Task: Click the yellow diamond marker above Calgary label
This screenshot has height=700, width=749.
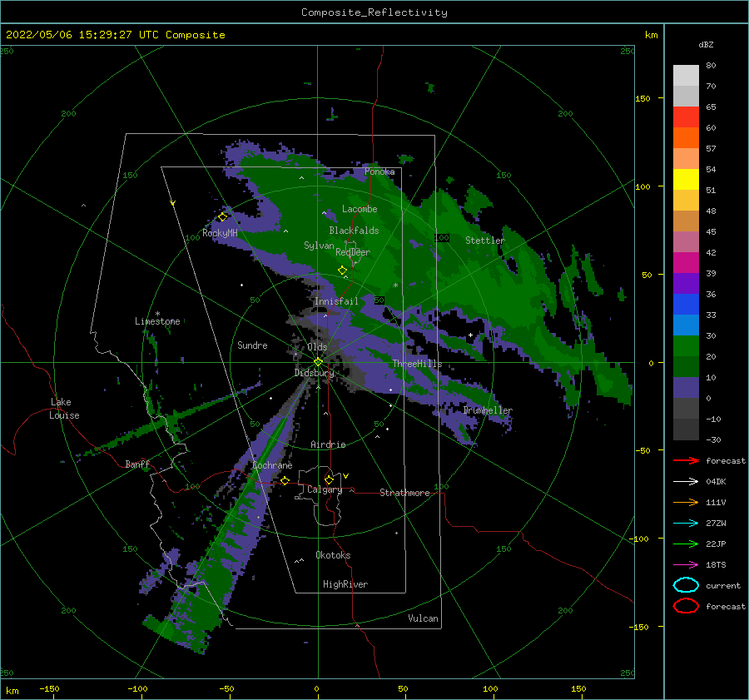Action: (x=329, y=479)
